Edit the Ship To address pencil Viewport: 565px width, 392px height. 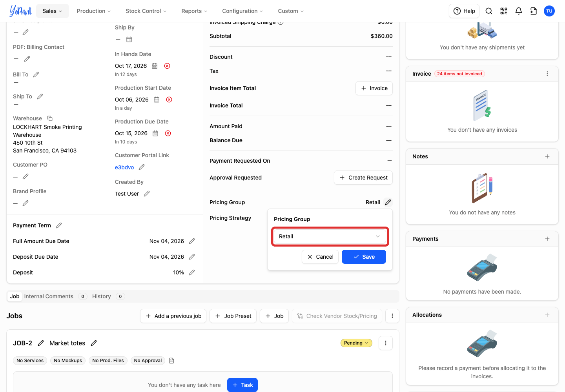click(40, 96)
